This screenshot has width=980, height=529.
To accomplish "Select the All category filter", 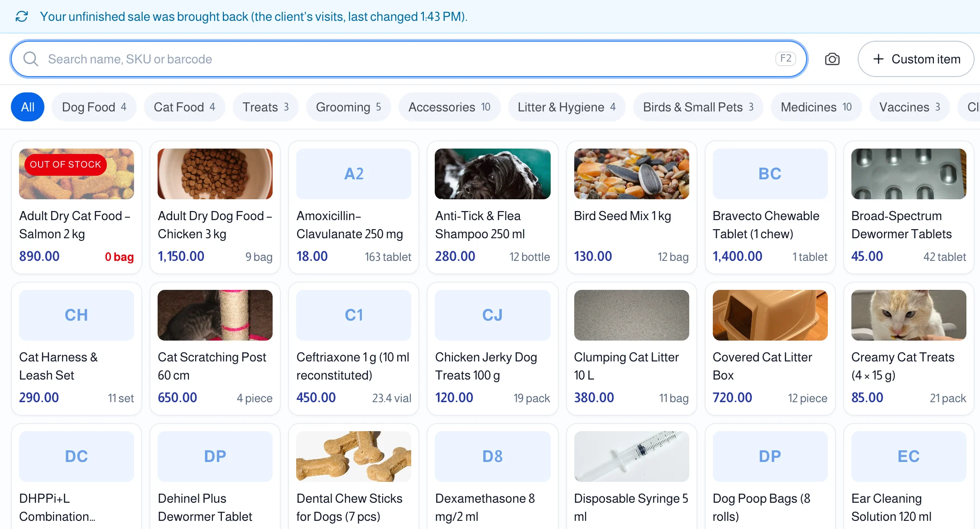I will [28, 107].
